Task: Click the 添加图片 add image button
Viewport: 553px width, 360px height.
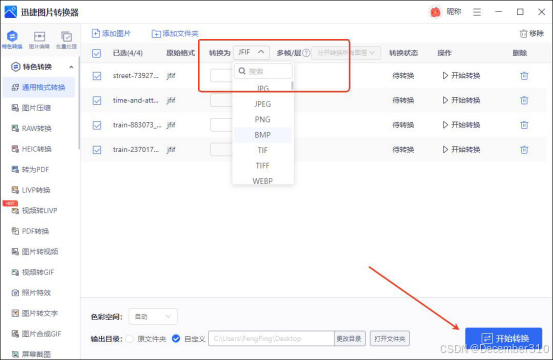Action: click(x=111, y=33)
